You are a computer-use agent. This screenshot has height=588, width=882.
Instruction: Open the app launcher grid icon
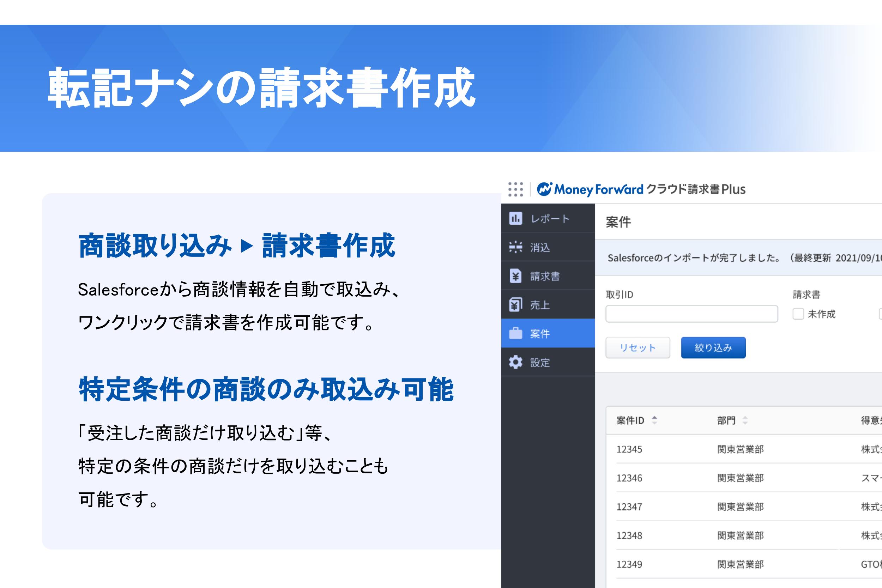click(516, 189)
